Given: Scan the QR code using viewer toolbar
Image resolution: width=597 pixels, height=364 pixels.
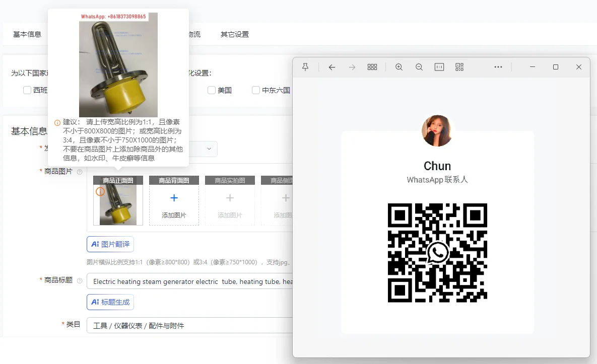Looking at the screenshot, I should (x=459, y=67).
